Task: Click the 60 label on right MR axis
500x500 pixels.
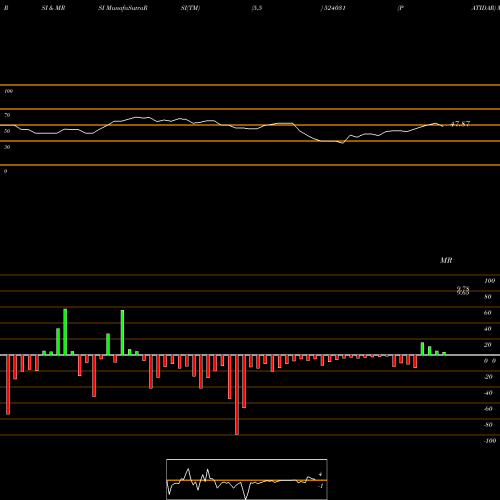Action: (488, 313)
